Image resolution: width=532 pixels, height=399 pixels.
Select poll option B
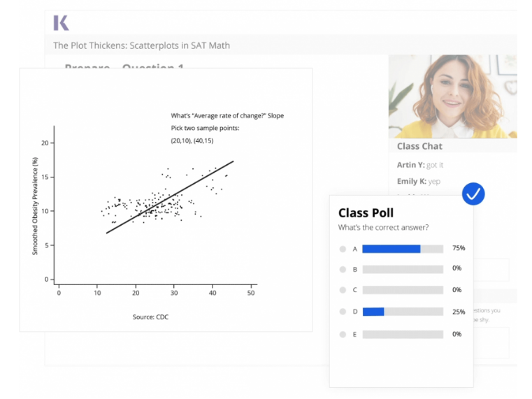pyautogui.click(x=343, y=269)
